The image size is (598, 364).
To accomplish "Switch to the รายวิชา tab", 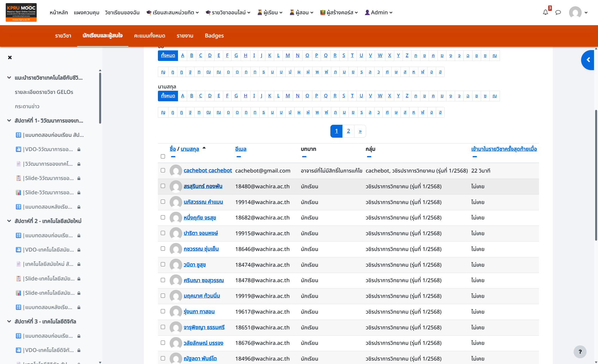I will tap(63, 36).
